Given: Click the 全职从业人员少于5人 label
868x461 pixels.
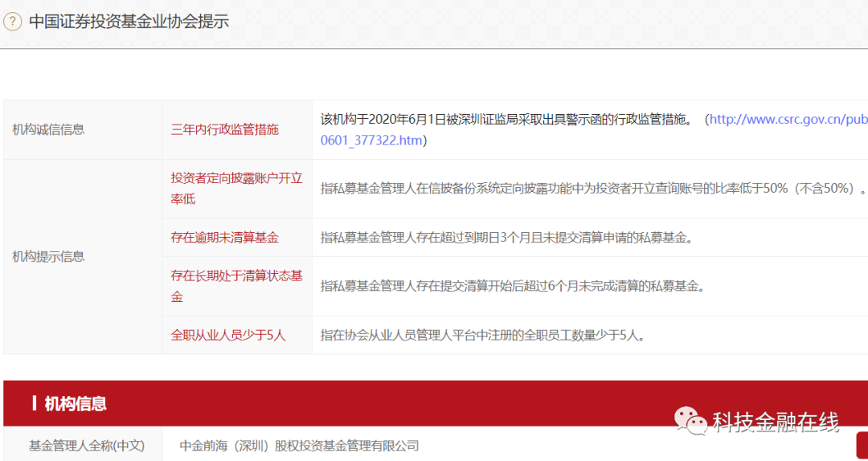Looking at the screenshot, I should (x=228, y=335).
